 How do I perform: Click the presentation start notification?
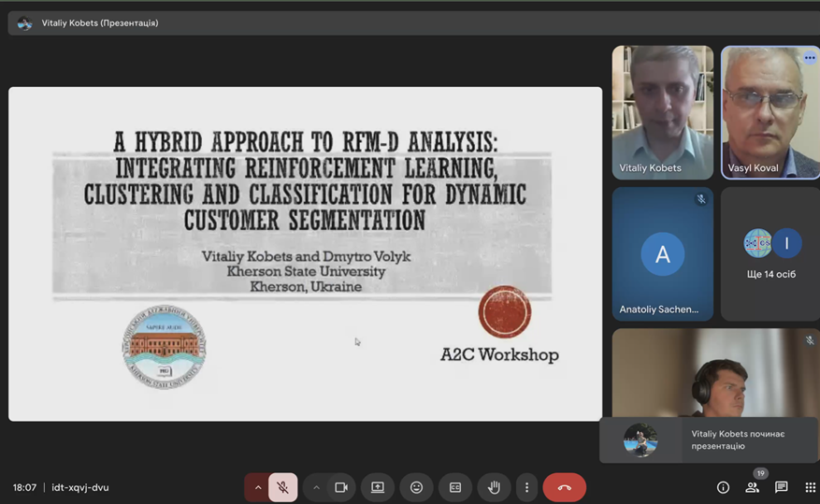710,439
